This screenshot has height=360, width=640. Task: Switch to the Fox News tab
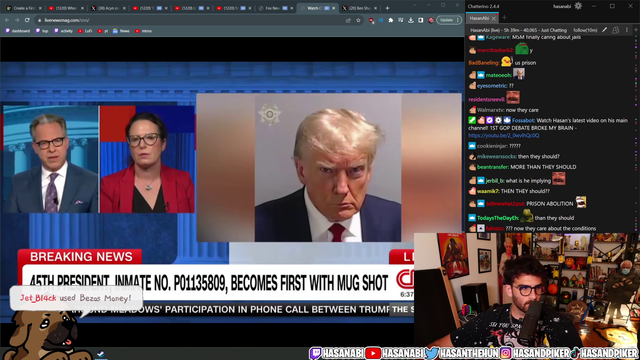(275, 8)
